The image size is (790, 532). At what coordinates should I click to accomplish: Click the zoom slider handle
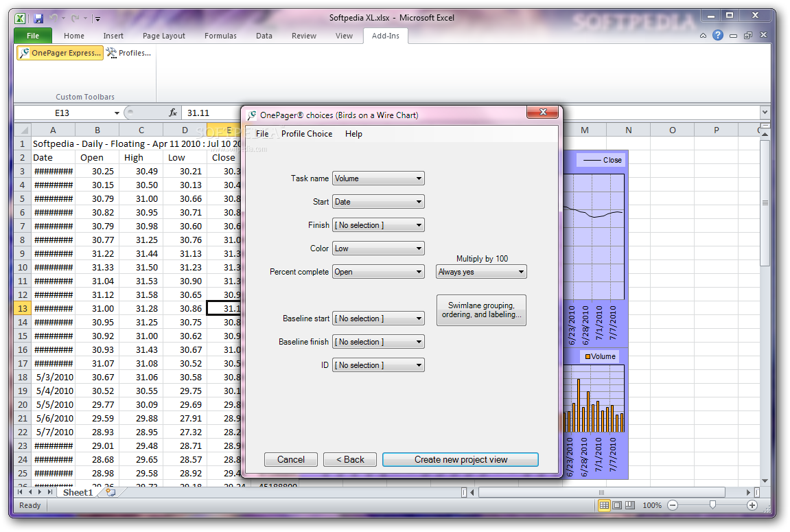pos(712,505)
